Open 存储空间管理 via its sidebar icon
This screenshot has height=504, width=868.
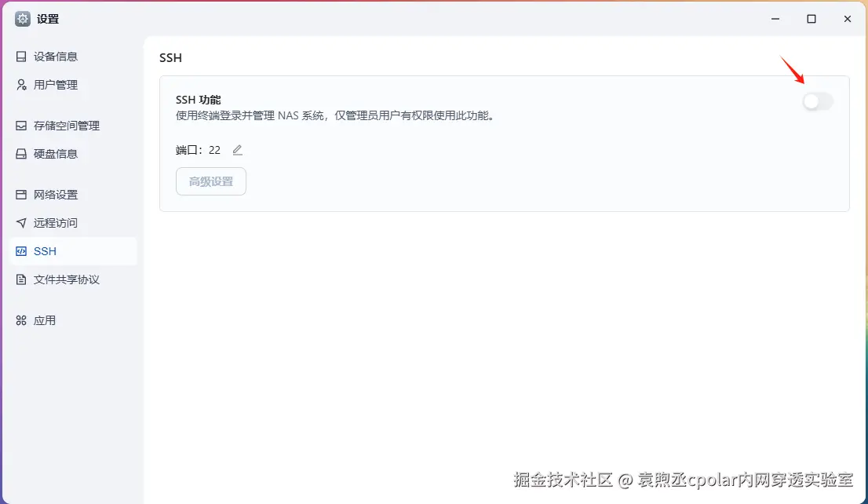(20, 125)
